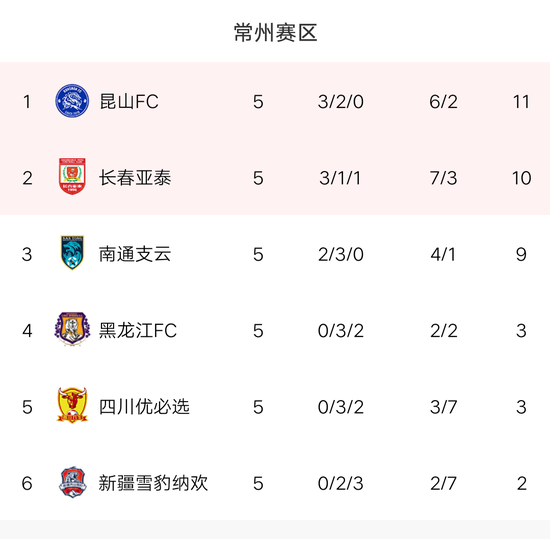Select 长春亚泰's 3/1/1 record

click(340, 178)
